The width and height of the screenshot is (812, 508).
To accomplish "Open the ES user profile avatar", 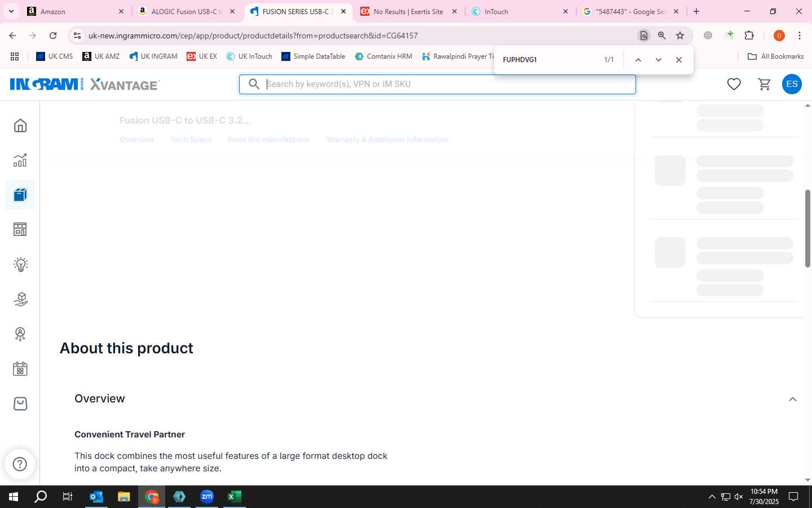I will coord(792,84).
